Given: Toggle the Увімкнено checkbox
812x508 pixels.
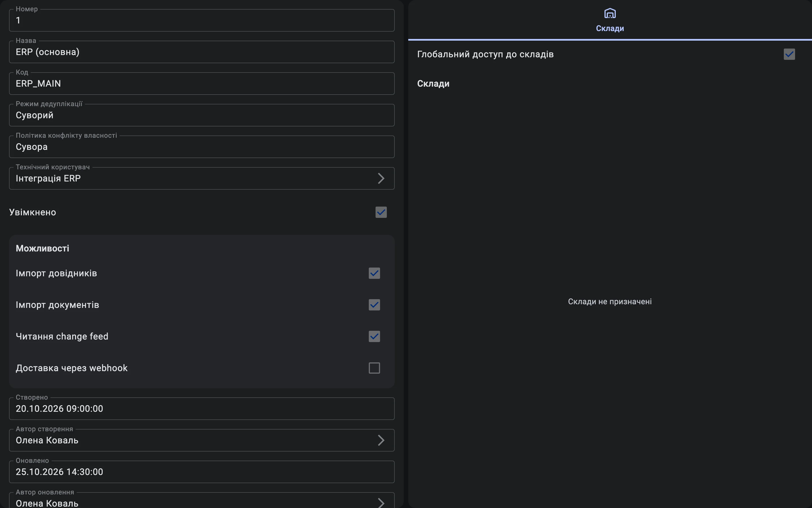Looking at the screenshot, I should pyautogui.click(x=381, y=212).
